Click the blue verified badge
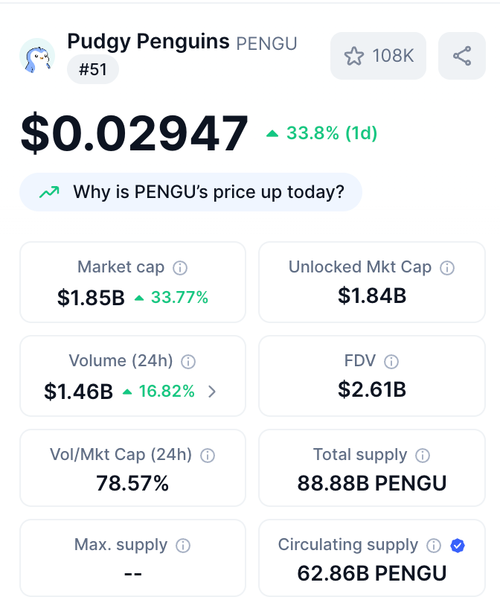The image size is (500, 597). 457,546
